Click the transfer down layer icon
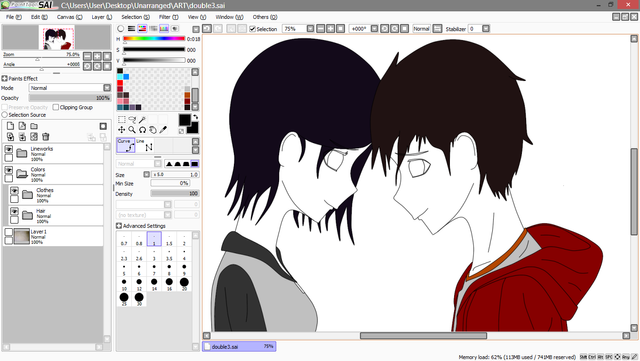640x361 pixels. 10,137
